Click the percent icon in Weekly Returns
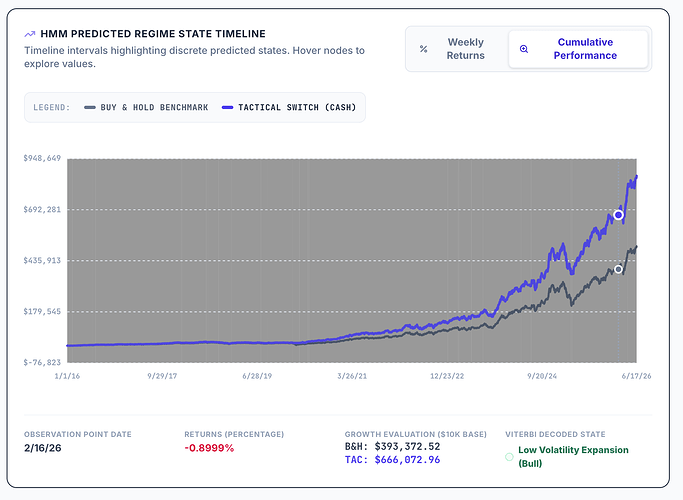The width and height of the screenshot is (683, 500). click(x=423, y=49)
